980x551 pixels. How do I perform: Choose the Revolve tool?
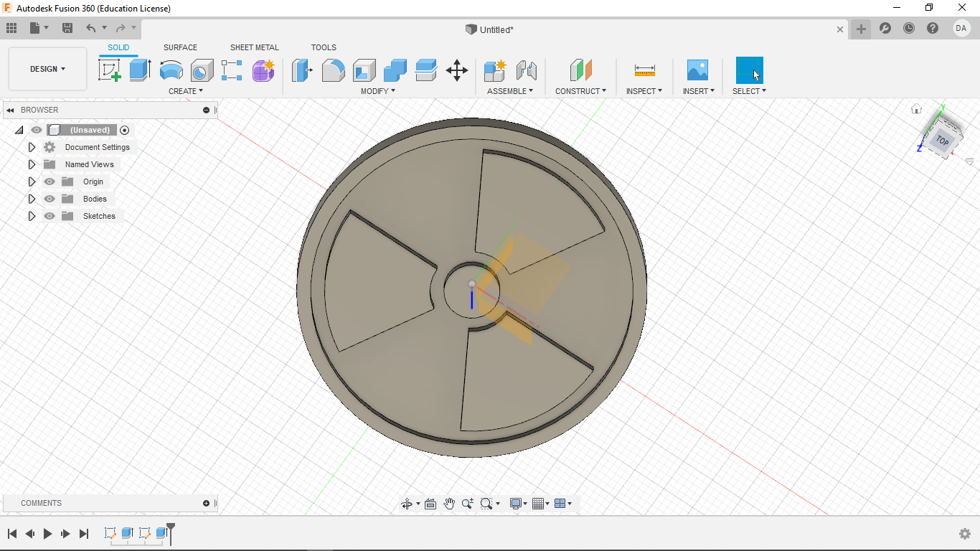point(171,70)
